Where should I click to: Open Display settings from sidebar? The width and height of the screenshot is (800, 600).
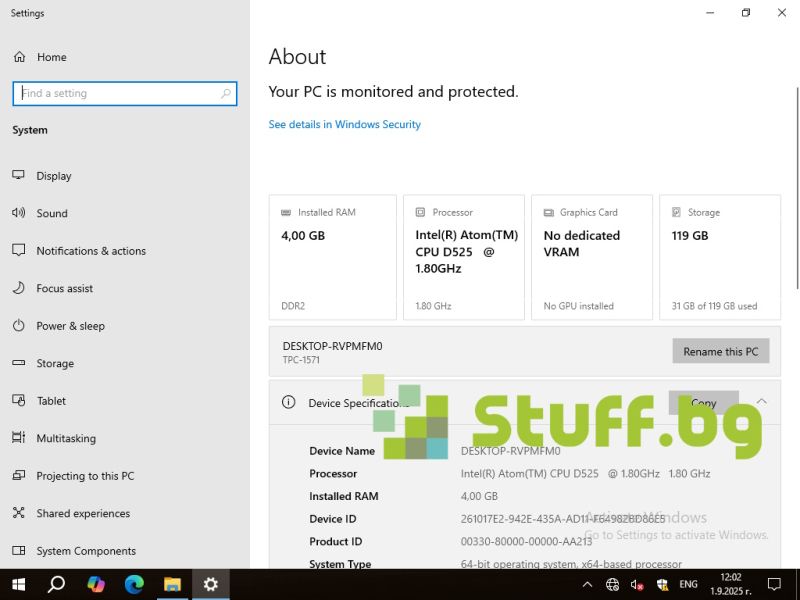(54, 176)
